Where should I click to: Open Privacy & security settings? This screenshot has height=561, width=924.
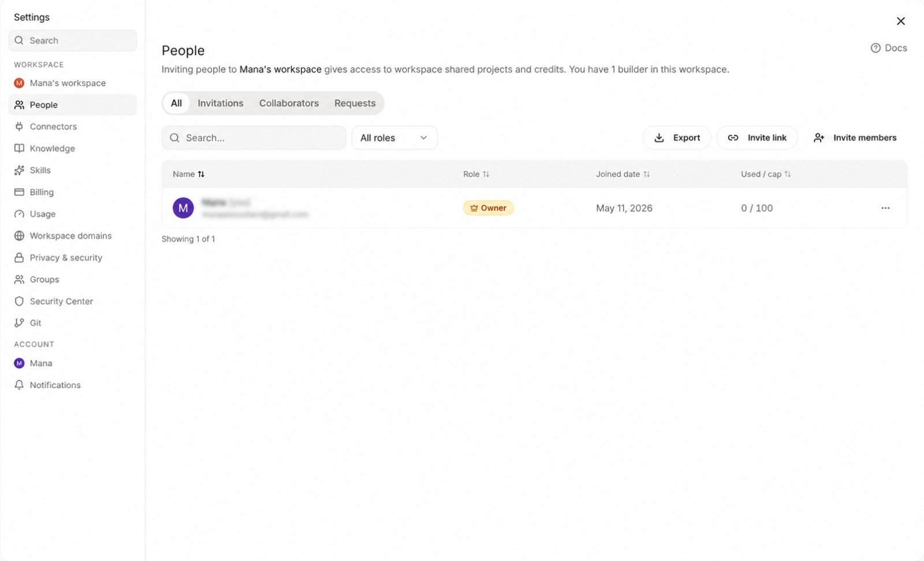73,258
